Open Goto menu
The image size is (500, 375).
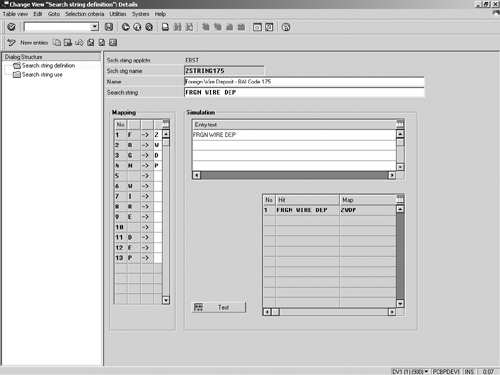(54, 14)
